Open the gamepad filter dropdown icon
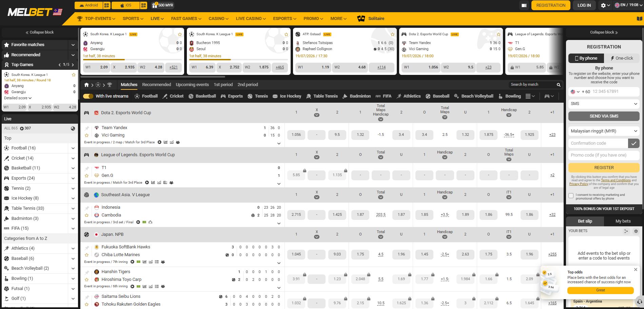The width and height of the screenshot is (644, 309). point(549,96)
